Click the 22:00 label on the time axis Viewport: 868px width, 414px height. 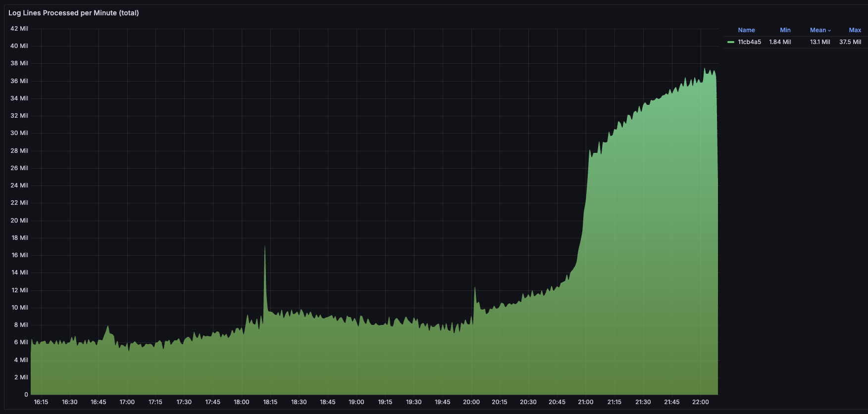[x=700, y=402]
